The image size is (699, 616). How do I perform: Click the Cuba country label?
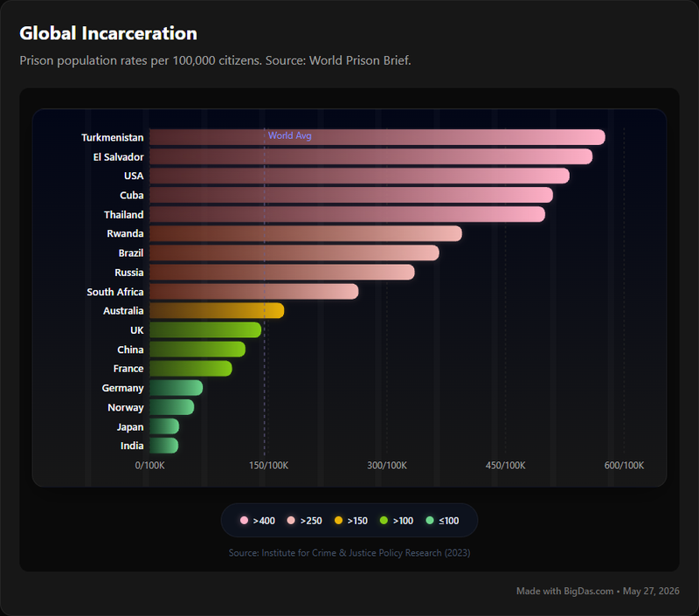[x=132, y=195]
